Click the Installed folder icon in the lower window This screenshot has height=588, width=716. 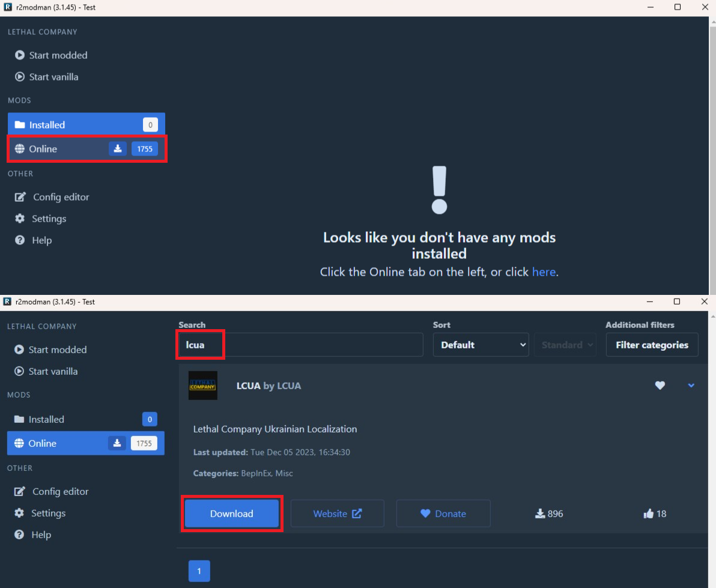[x=19, y=419]
